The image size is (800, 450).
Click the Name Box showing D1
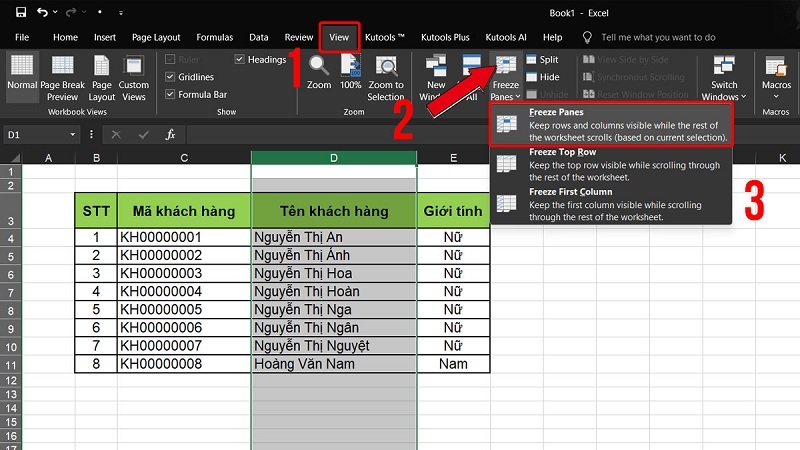coord(35,135)
